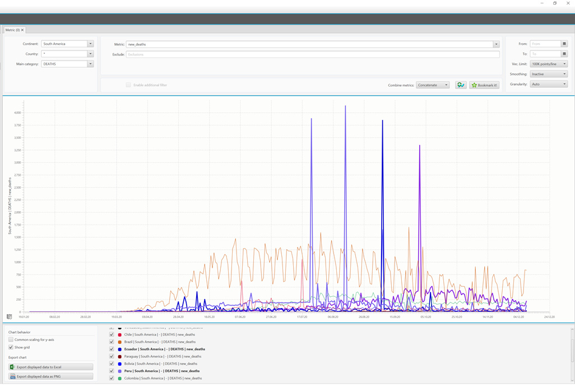Export displayed data to Excel
This screenshot has height=392, width=575.
50,367
